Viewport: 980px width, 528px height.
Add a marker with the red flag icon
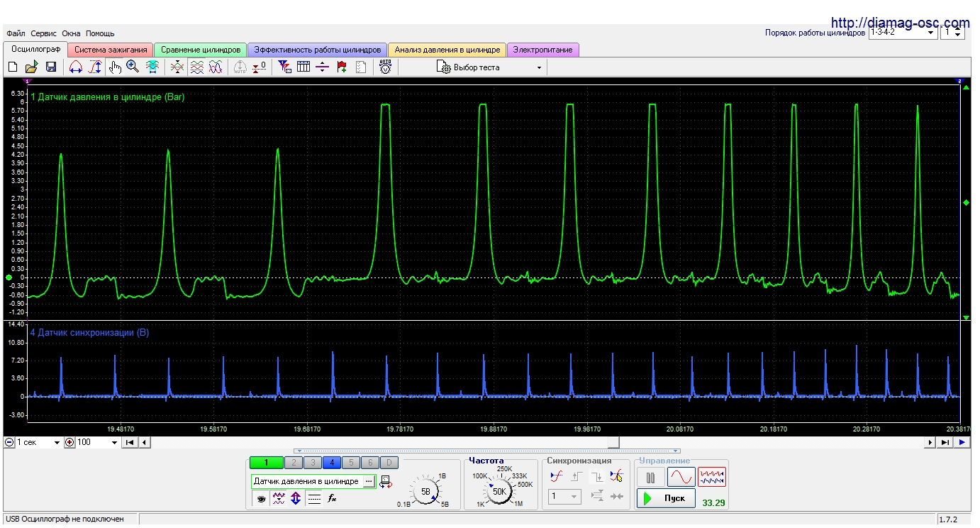click(342, 67)
